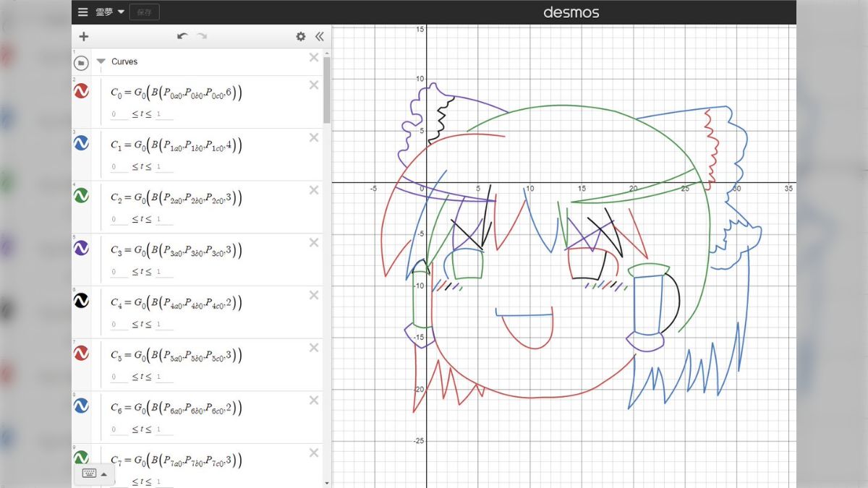This screenshot has height=488, width=868.
Task: Collapse the Curves folder disclosure triangle
Action: click(x=101, y=61)
